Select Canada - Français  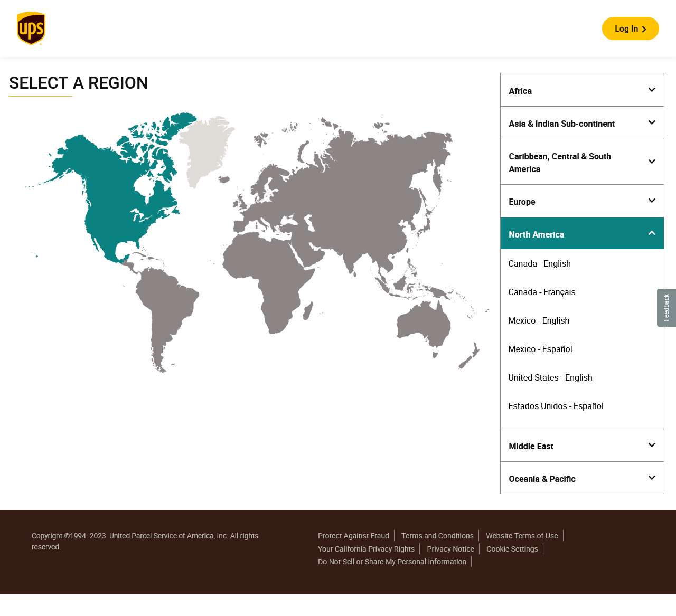coord(541,292)
